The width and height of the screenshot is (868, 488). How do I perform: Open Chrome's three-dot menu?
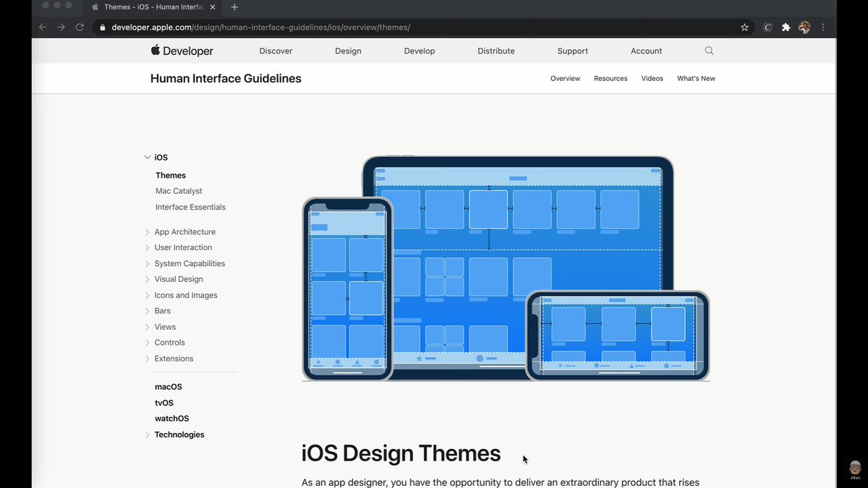click(x=823, y=27)
